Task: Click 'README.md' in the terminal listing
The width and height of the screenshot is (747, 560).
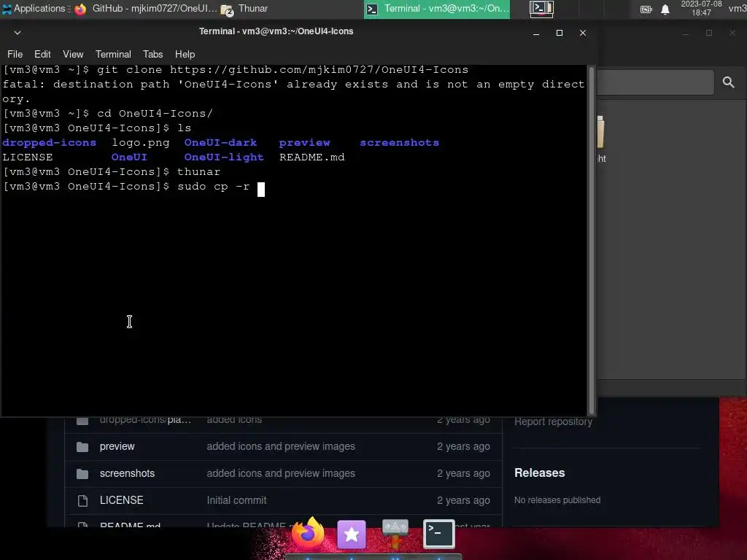Action: (311, 157)
